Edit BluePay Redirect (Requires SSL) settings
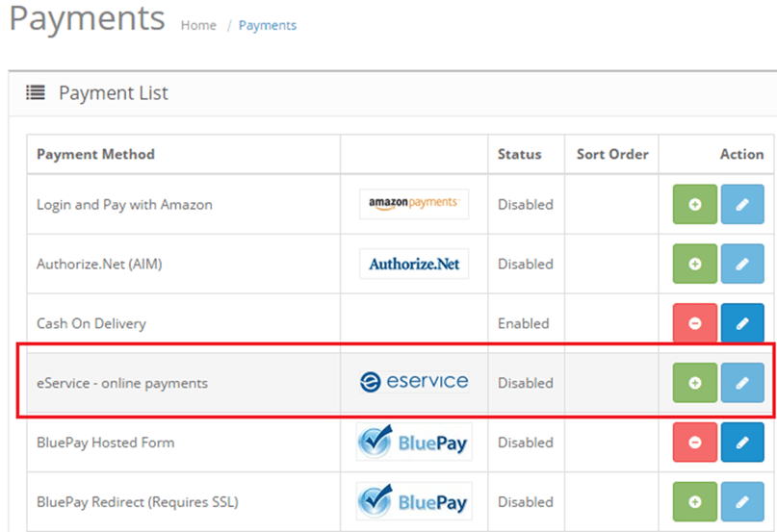Screen dimensions: 777x532 [742, 501]
